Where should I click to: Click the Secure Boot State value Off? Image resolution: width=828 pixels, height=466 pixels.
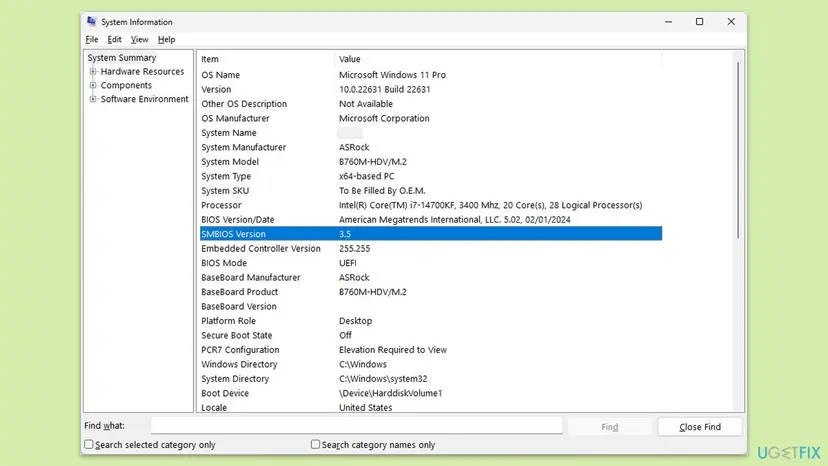tap(345, 335)
